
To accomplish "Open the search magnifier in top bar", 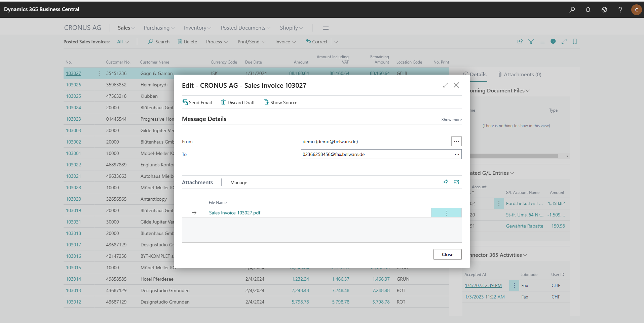I will (572, 10).
